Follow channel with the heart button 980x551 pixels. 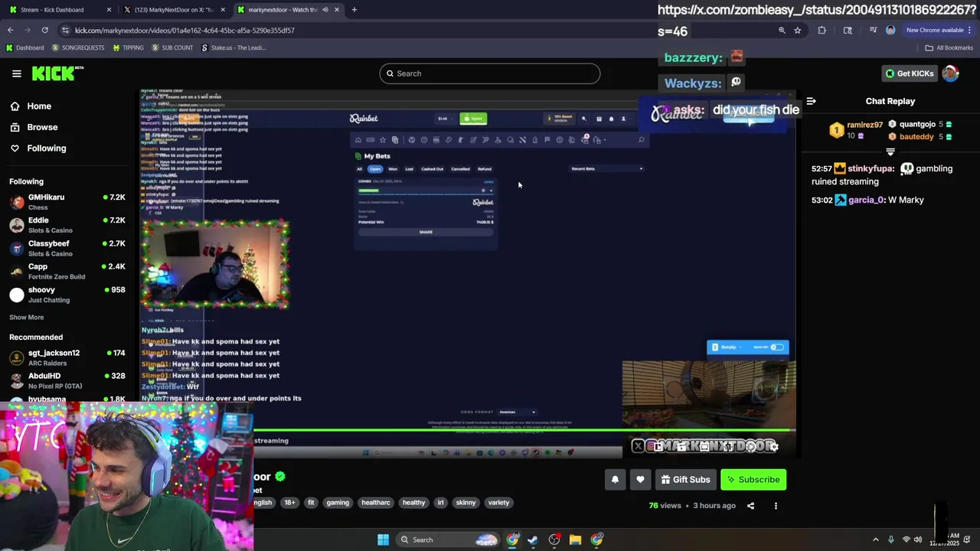pos(640,480)
